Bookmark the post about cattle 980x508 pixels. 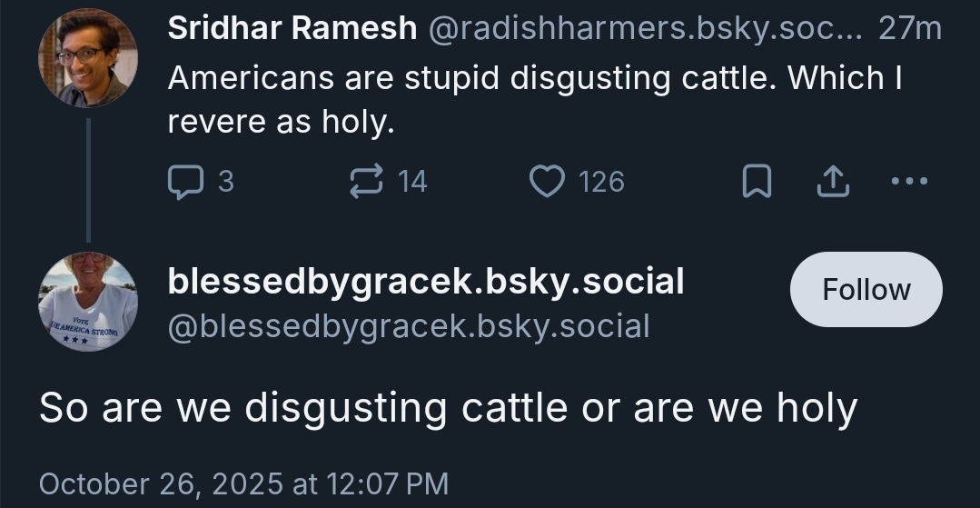pos(757,182)
